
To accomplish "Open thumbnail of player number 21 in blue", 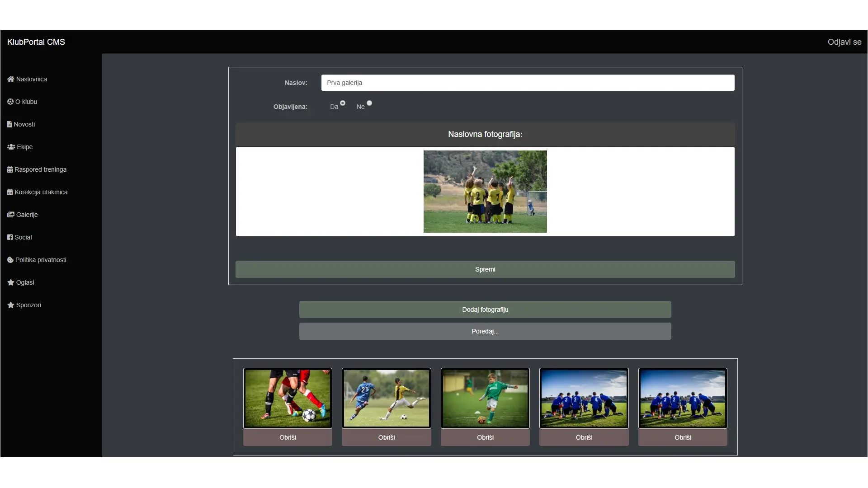I will click(387, 398).
